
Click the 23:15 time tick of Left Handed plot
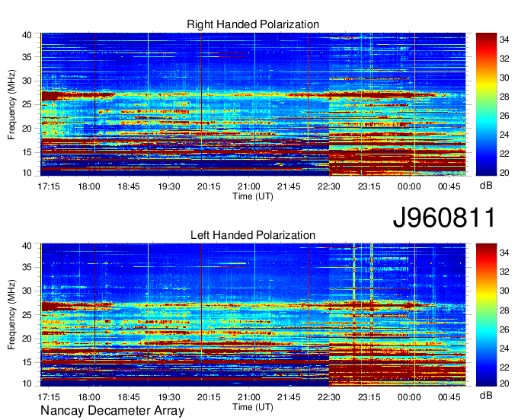pos(369,397)
